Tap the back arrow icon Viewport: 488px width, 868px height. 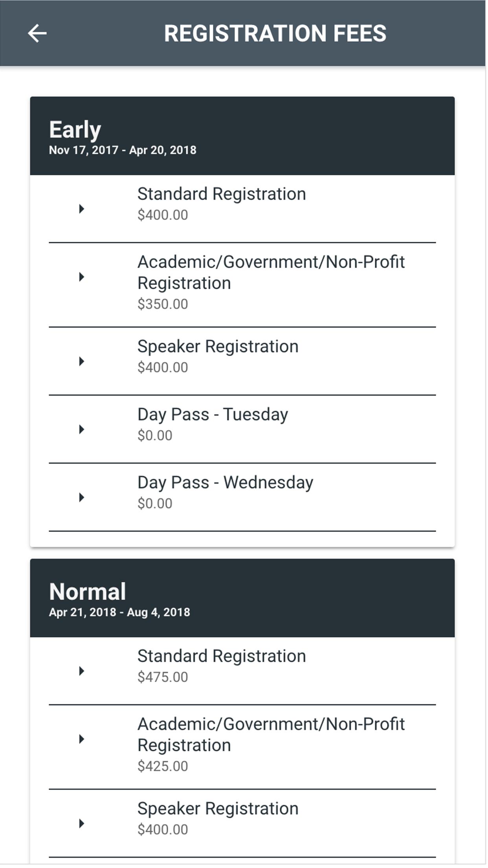[x=37, y=33]
